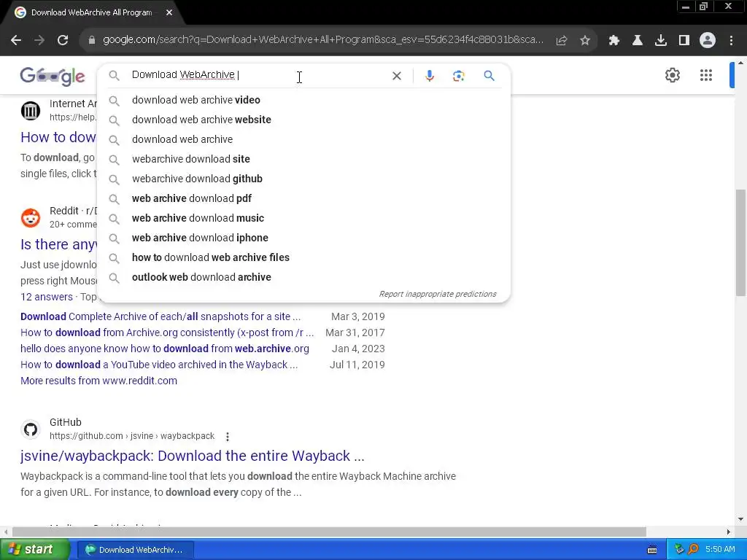Share this page icon in address bar
This screenshot has height=560, width=747.
coord(562,41)
